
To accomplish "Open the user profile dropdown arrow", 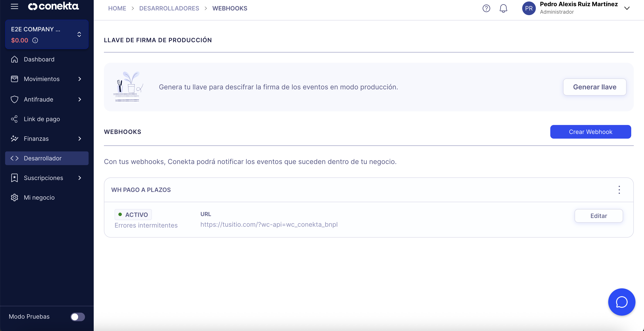I will pos(627,8).
